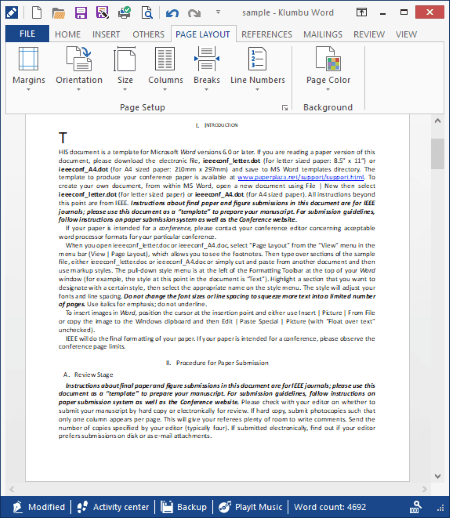The image size is (450, 518).
Task: Open PlayIt Music from status bar
Action: coord(251,507)
